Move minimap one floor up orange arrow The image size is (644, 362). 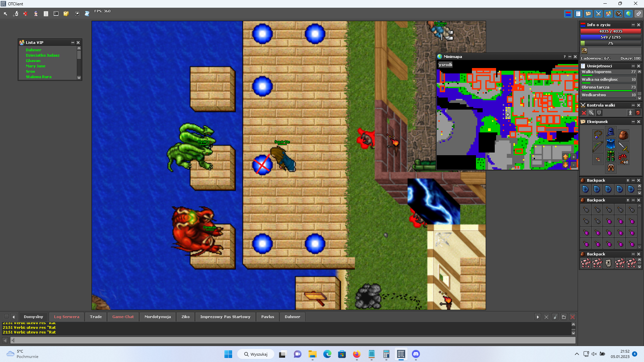(x=566, y=157)
